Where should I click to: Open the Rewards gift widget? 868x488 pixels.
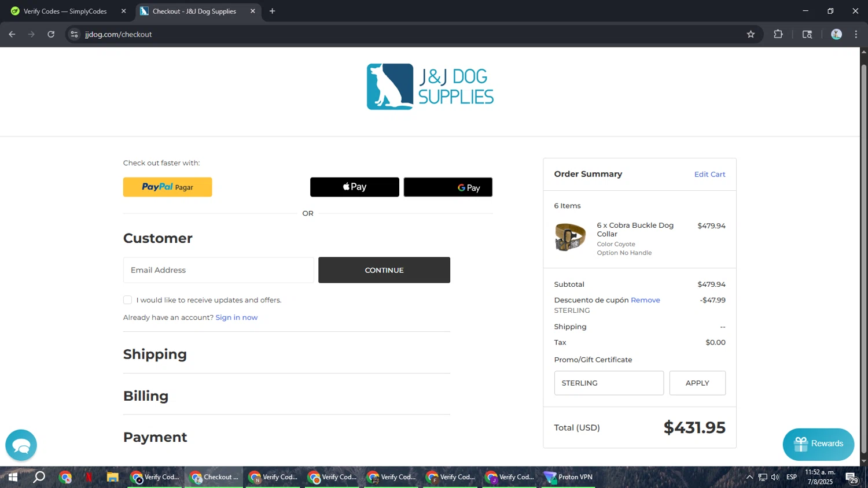point(818,444)
